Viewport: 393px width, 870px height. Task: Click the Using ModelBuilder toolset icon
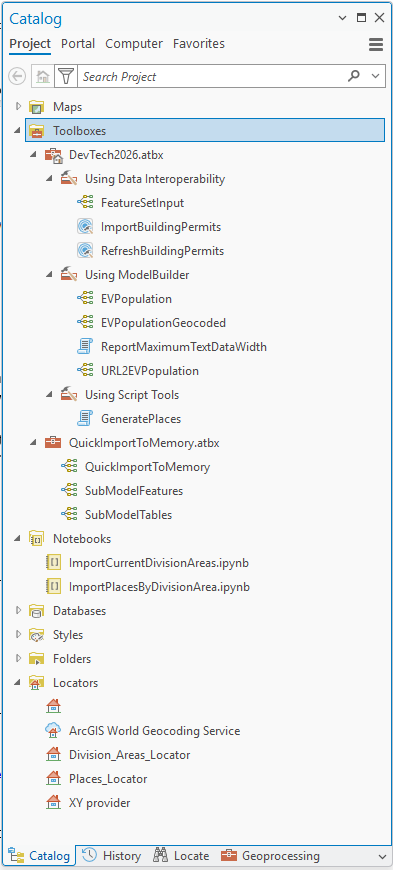point(69,275)
